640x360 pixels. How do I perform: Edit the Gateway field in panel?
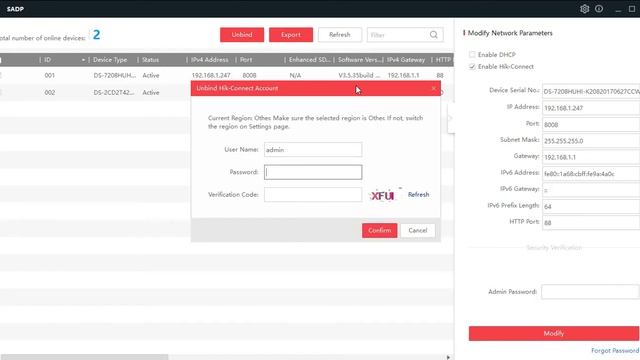591,157
